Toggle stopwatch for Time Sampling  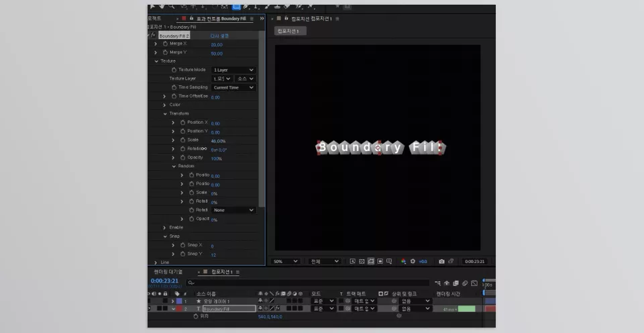[x=174, y=87]
